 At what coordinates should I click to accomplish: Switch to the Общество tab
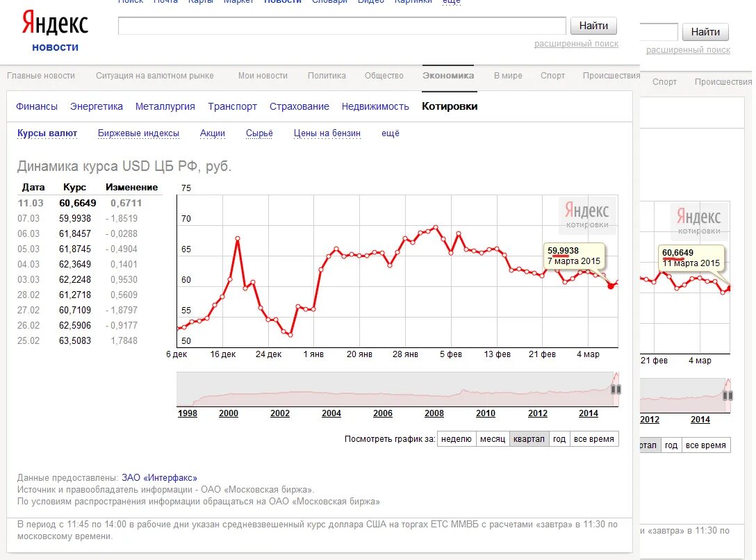click(384, 76)
